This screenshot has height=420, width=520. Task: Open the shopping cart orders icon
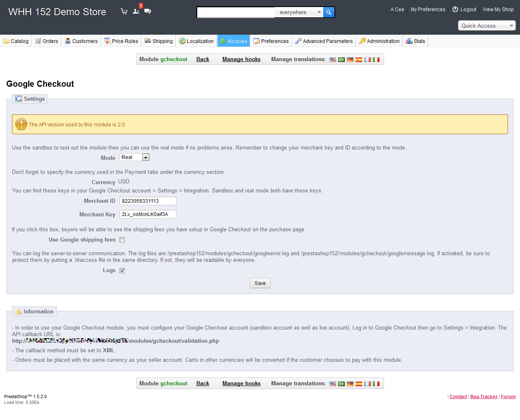coord(124,12)
